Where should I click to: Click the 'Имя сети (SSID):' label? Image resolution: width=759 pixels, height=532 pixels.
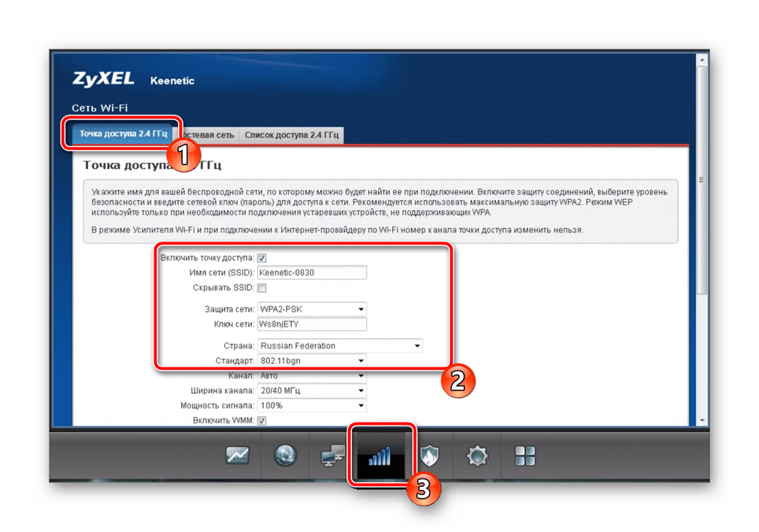click(x=222, y=273)
